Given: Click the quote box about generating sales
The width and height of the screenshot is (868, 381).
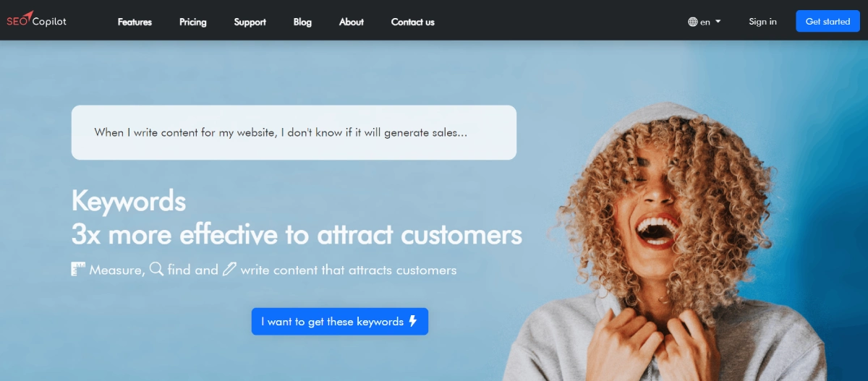Looking at the screenshot, I should 294,132.
